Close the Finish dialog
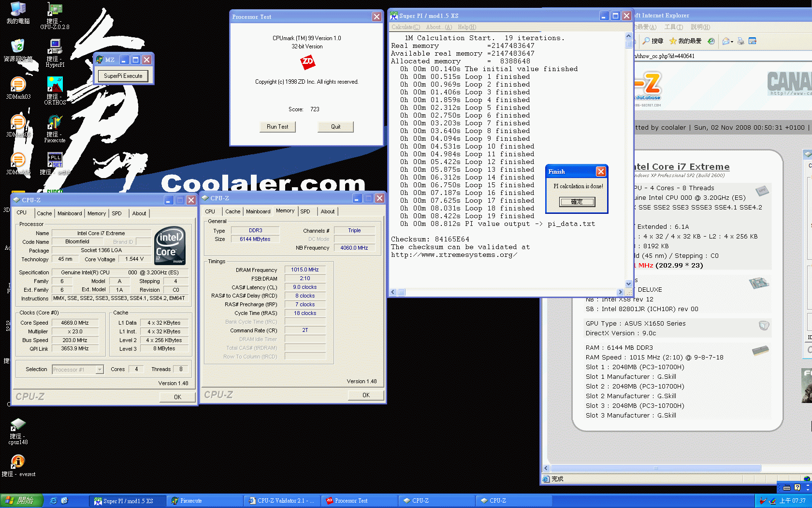Image resolution: width=812 pixels, height=508 pixels. click(601, 172)
